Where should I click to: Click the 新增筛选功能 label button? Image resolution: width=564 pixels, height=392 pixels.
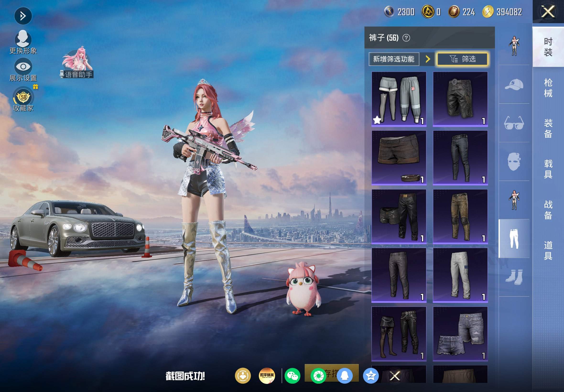point(394,59)
